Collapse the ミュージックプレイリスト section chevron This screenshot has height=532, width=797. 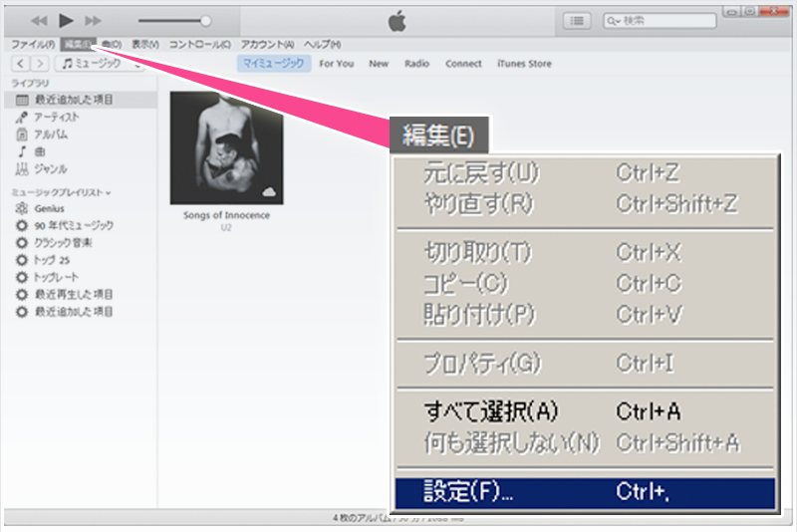(109, 193)
